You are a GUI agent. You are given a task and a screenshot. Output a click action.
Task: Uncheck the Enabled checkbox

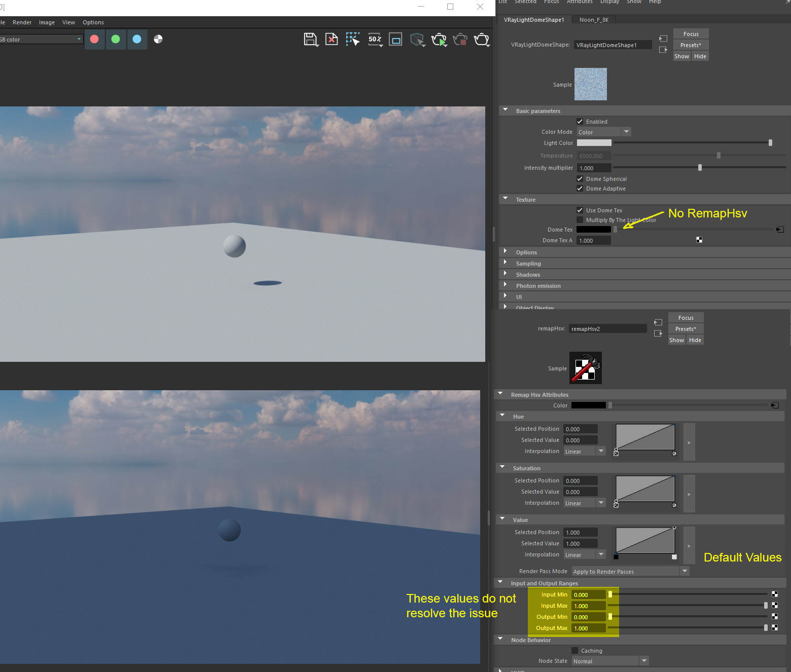tap(580, 122)
